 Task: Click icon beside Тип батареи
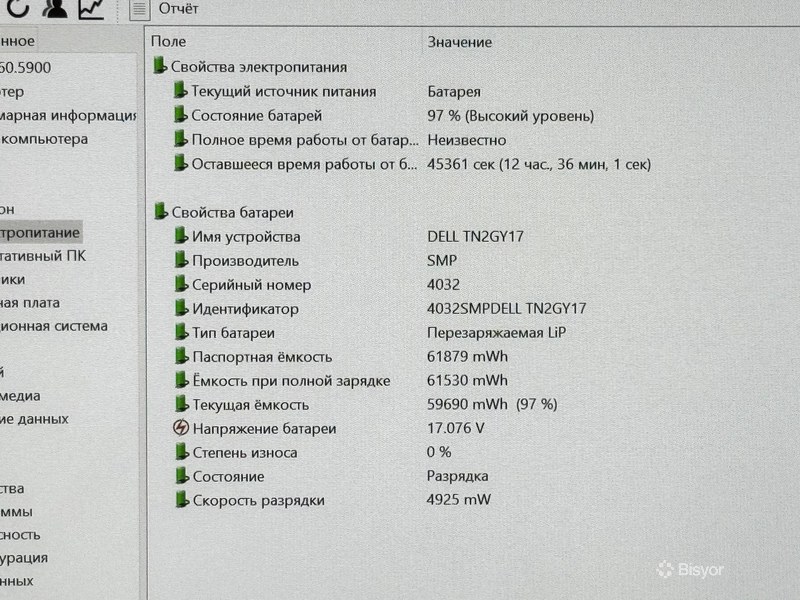coord(182,331)
